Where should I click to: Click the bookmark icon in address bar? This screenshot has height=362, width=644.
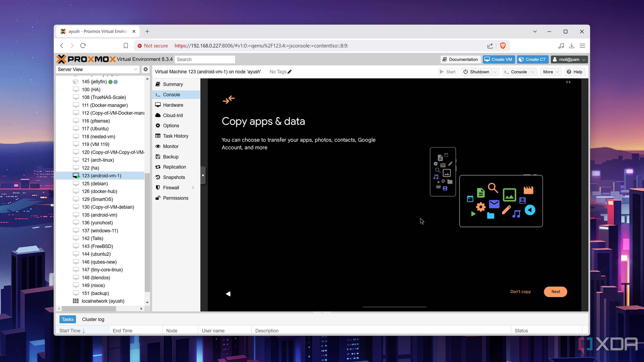click(126, 46)
